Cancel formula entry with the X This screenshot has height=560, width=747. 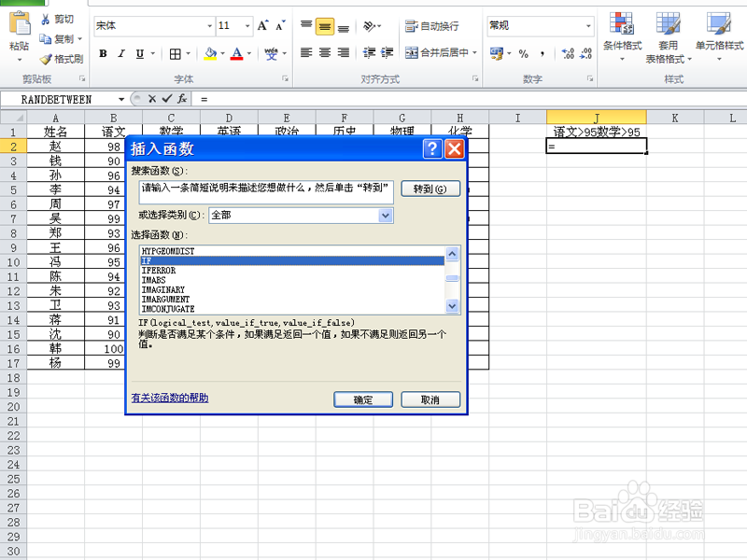coord(152,99)
